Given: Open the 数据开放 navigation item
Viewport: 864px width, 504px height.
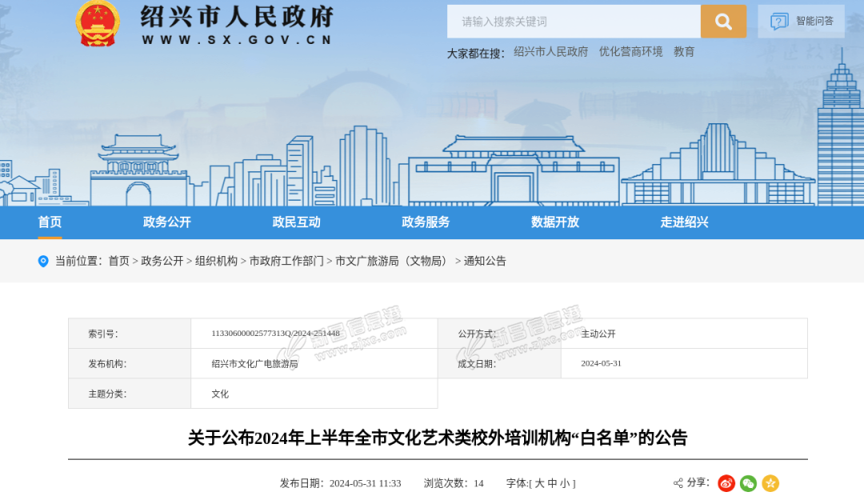Looking at the screenshot, I should [555, 222].
